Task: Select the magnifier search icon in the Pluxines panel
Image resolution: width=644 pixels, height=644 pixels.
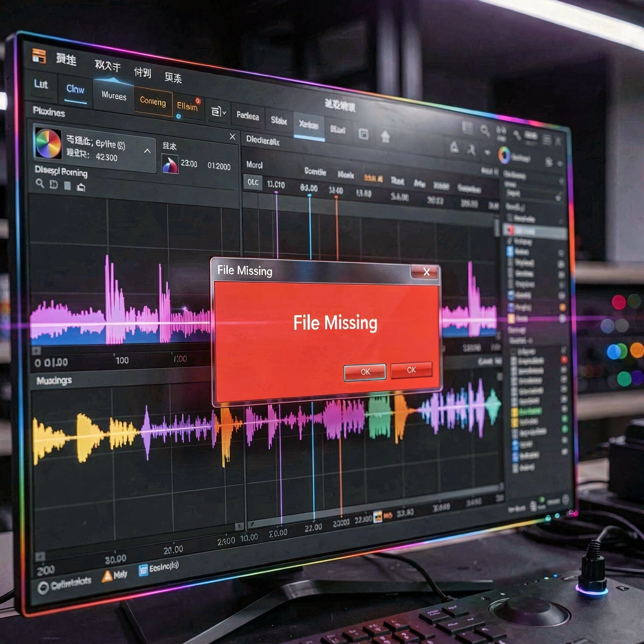Action: coord(40,183)
